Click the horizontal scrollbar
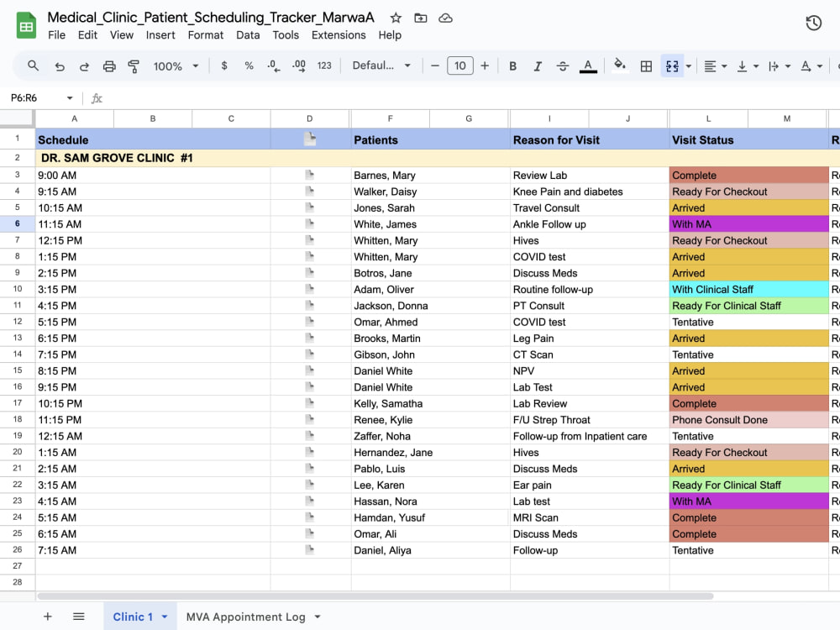 tap(375, 596)
